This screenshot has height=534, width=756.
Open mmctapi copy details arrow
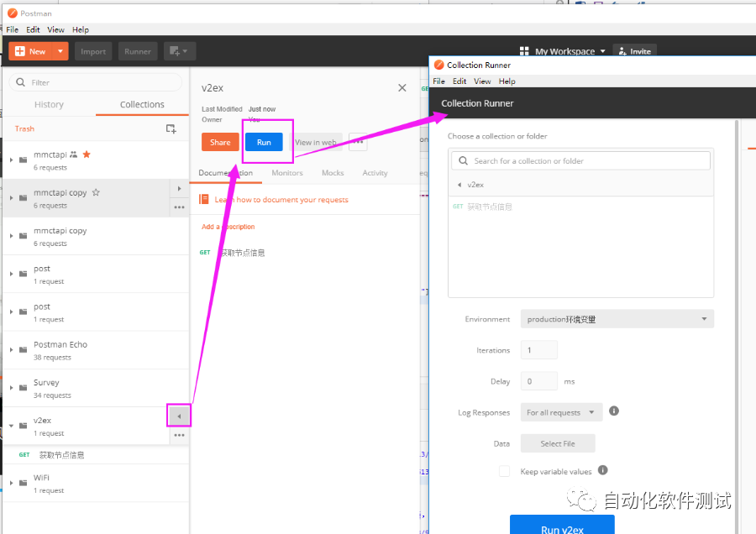coord(180,188)
